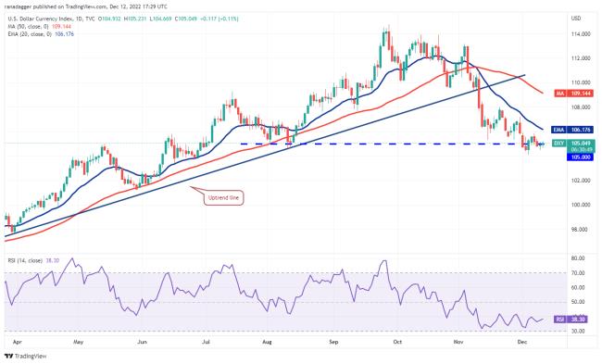Click the USD currency label on price axis

[576, 18]
